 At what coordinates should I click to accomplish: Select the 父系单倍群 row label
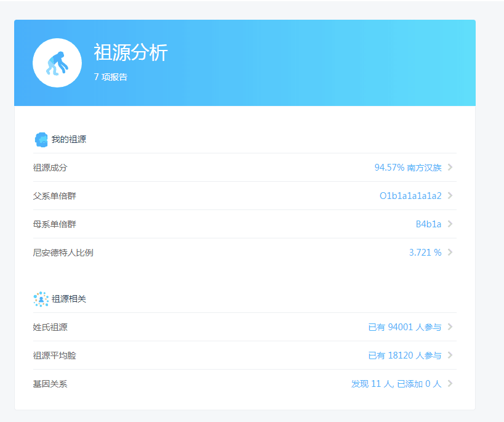pyautogui.click(x=54, y=196)
